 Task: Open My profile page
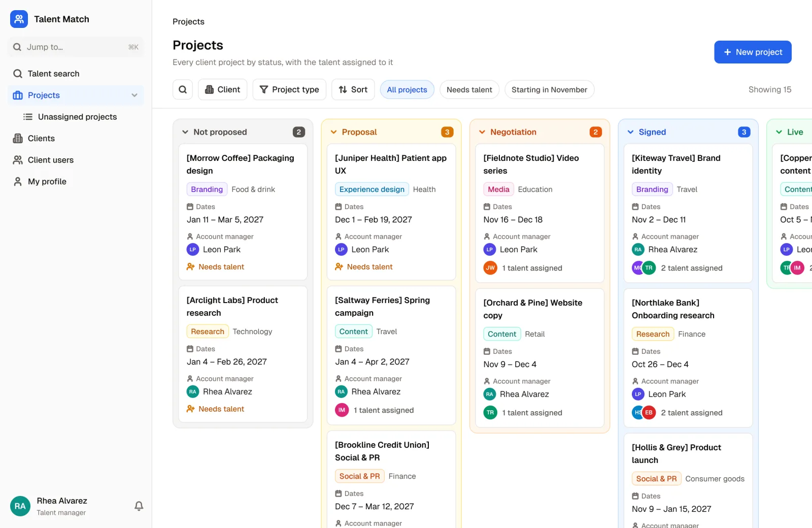76,181
